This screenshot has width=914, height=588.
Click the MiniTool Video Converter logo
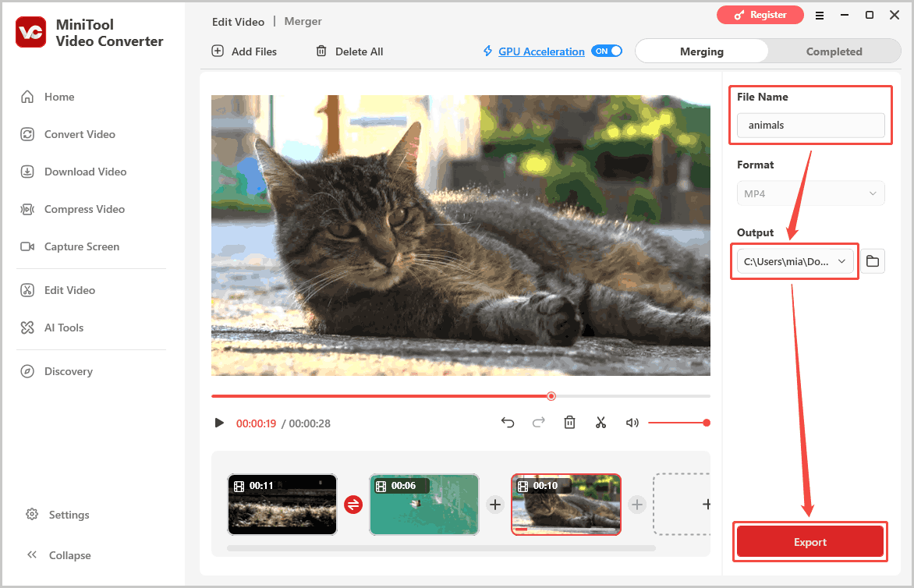click(x=31, y=32)
